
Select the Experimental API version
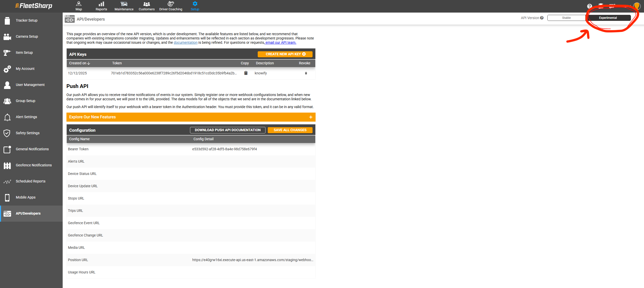coord(608,18)
